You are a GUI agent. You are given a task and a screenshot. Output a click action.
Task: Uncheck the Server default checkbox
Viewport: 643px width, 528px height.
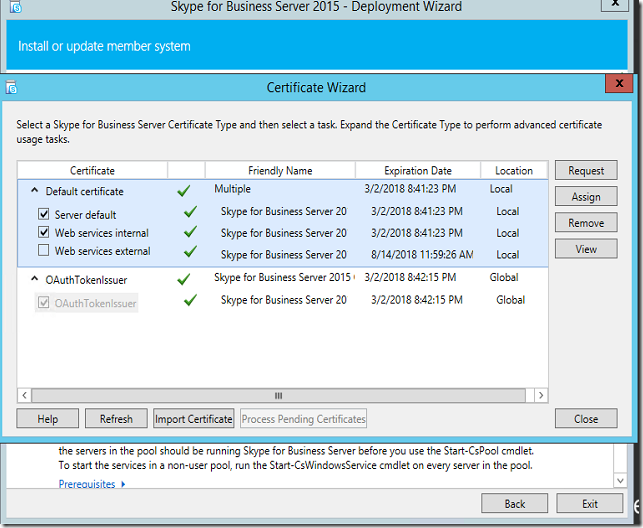pyautogui.click(x=43, y=214)
